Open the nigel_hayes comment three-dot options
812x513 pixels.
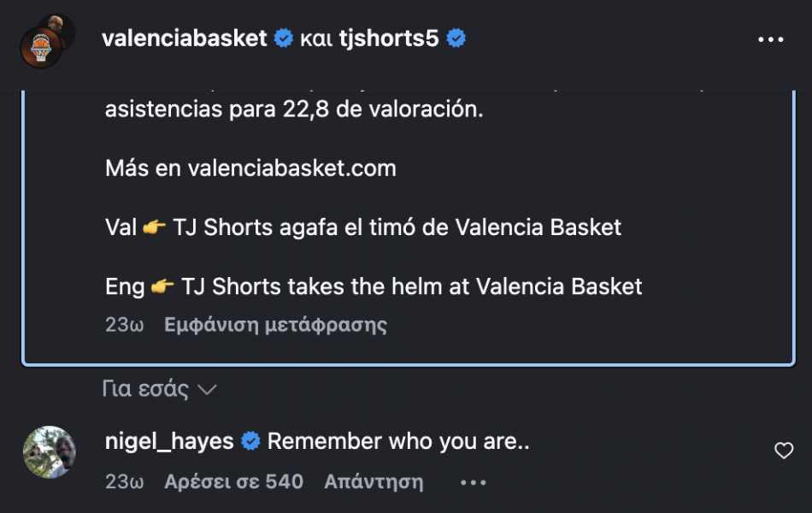[473, 482]
